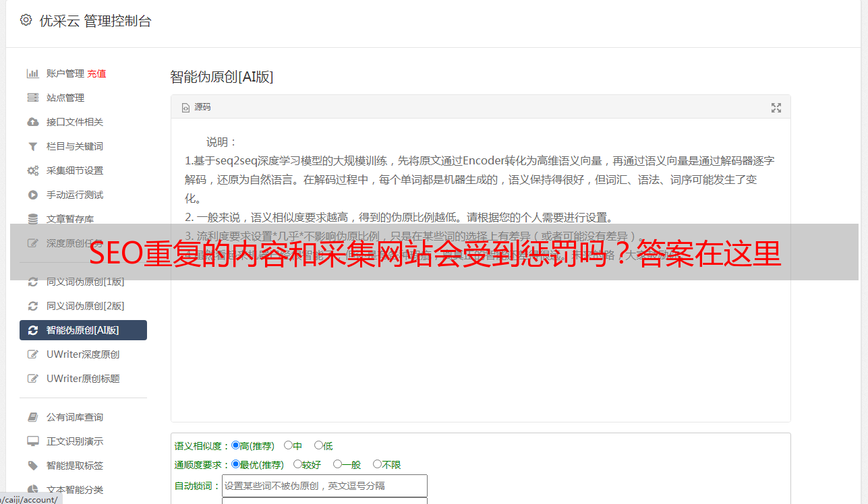Click the gear icon beside 优采云 管理控制台
The width and height of the screenshot is (868, 504).
[26, 20]
